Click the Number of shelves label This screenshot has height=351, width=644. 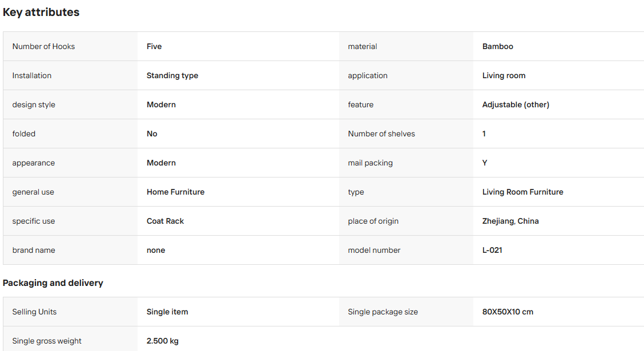[381, 134]
